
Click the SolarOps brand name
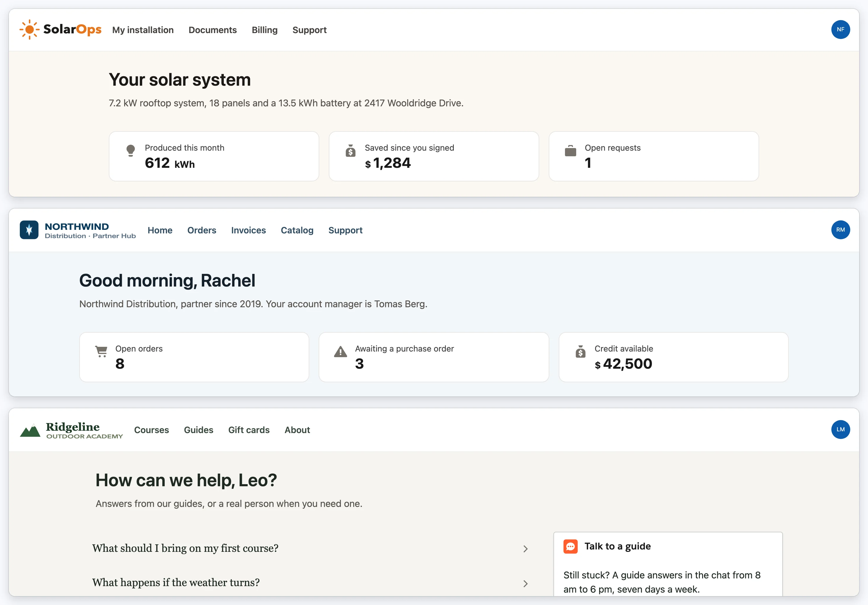72,30
